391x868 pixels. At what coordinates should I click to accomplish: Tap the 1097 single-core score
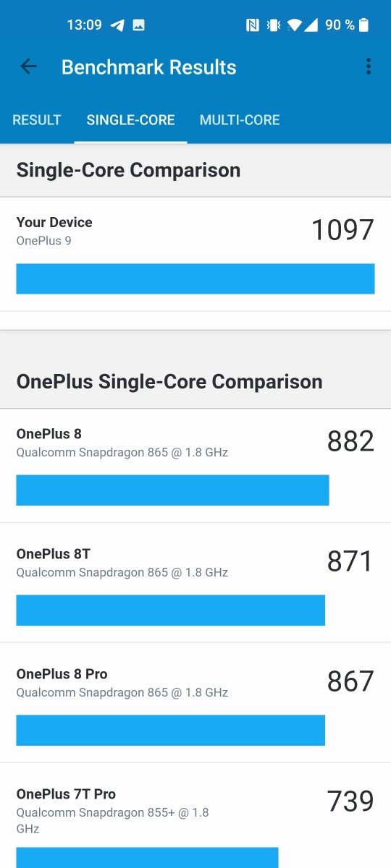[342, 230]
